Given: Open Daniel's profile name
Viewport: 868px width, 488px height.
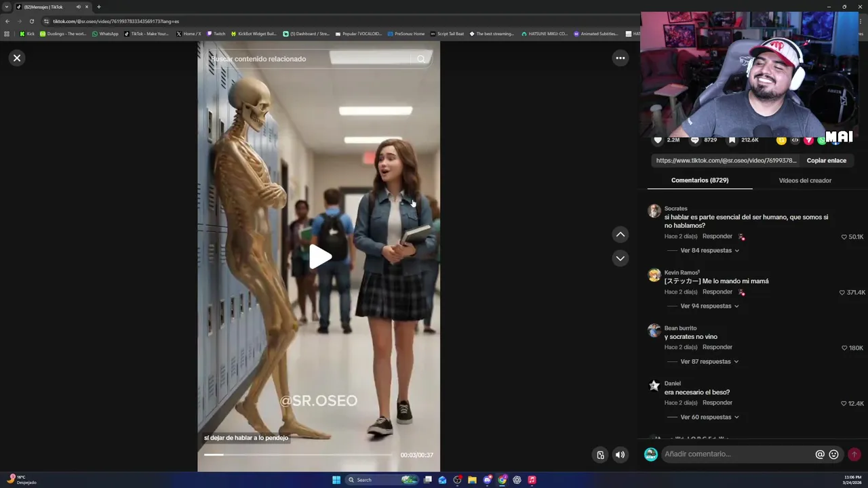Looking at the screenshot, I should click(x=673, y=384).
